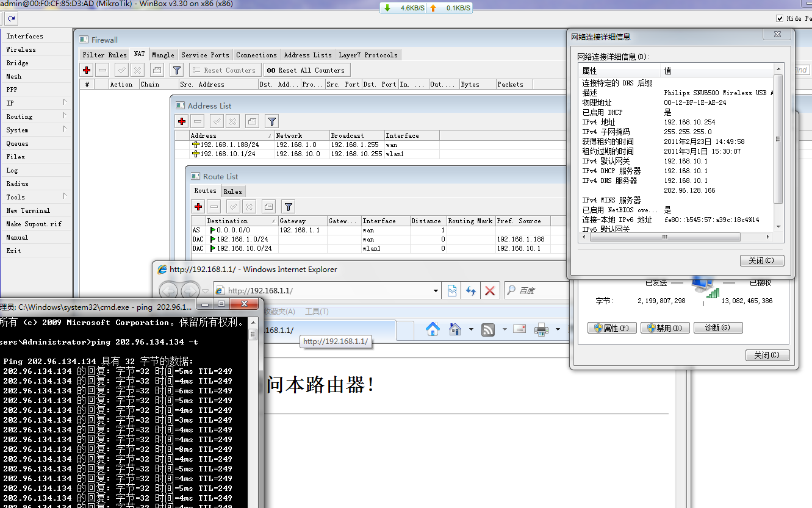Toggle the Hide Passwords checkbox in WinBox
This screenshot has height=508, width=812.
click(780, 18)
